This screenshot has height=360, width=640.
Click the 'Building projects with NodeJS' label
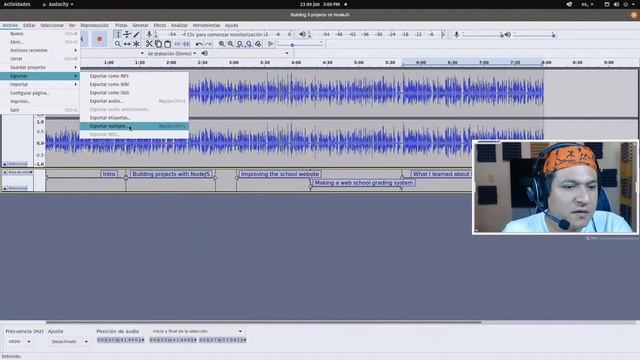click(x=171, y=174)
